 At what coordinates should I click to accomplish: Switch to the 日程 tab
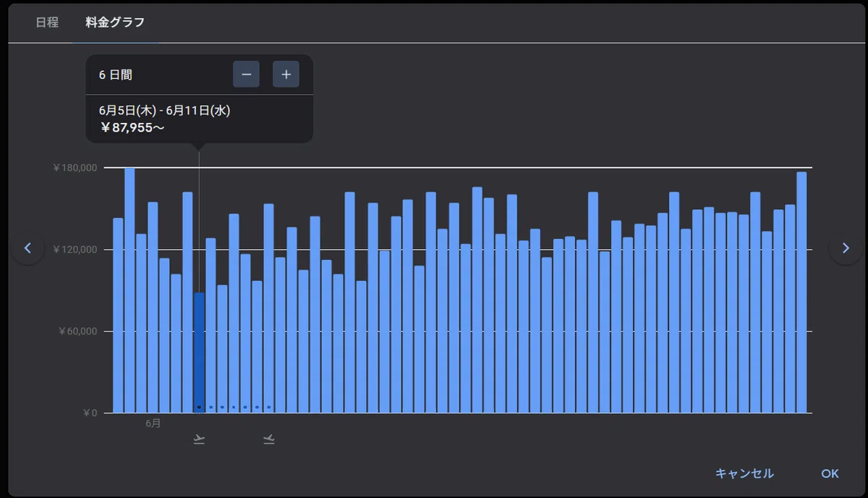tap(47, 22)
